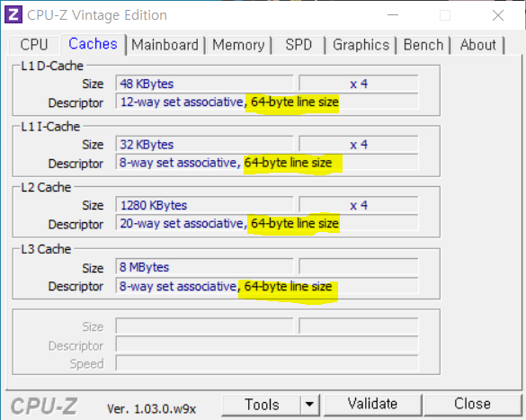Click the empty L3 Cache count field
Screen dimensions: 526x420
click(x=358, y=267)
